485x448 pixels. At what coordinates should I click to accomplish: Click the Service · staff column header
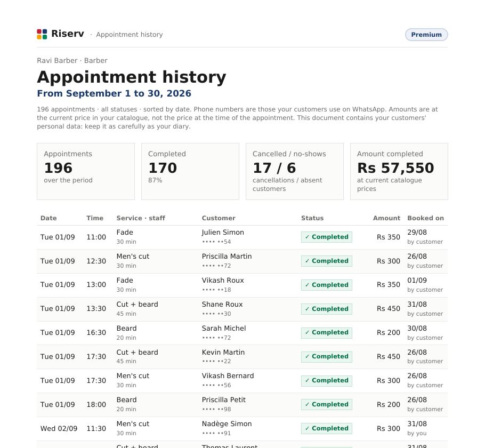click(141, 218)
